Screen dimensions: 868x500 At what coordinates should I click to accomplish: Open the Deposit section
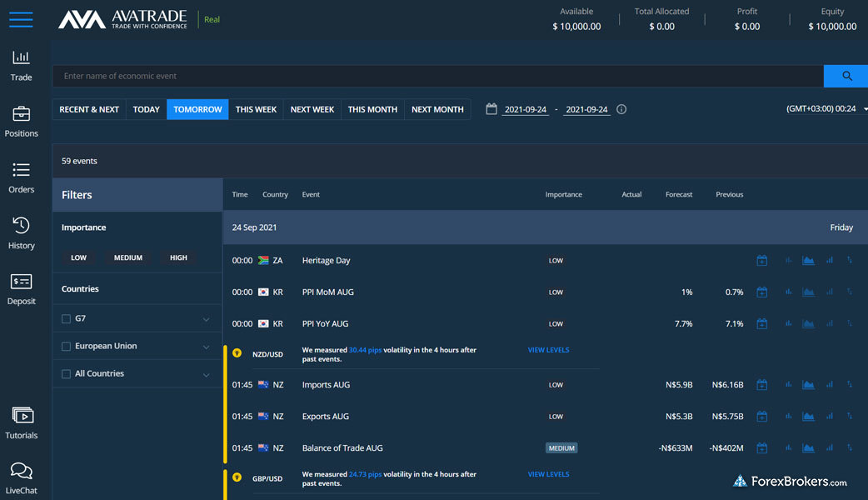pyautogui.click(x=21, y=289)
